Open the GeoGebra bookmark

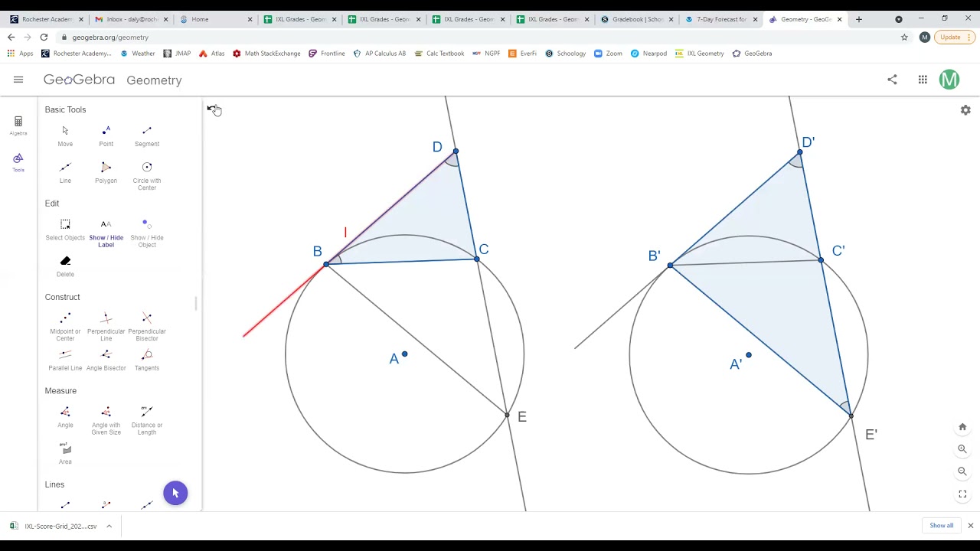[752, 54]
